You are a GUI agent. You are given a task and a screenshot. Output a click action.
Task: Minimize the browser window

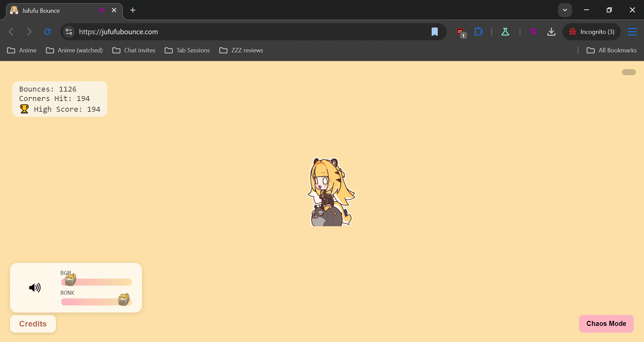pyautogui.click(x=586, y=10)
